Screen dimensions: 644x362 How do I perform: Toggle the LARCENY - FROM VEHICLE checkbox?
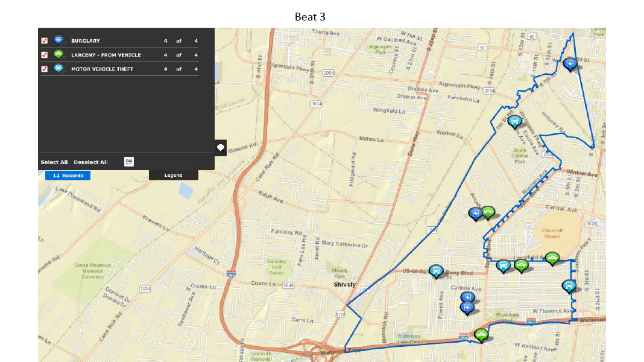point(44,55)
